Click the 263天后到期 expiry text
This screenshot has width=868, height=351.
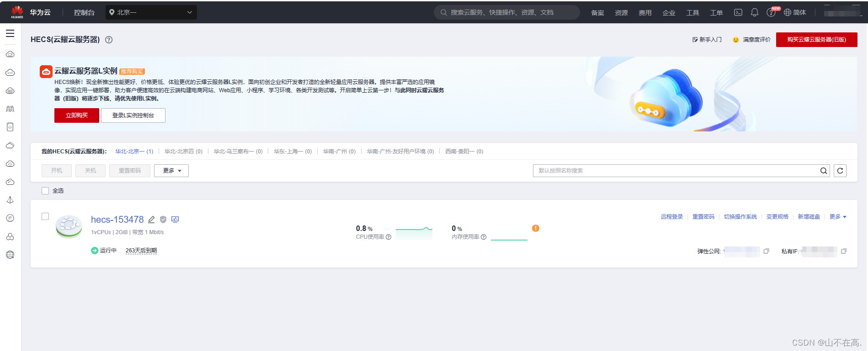click(141, 251)
